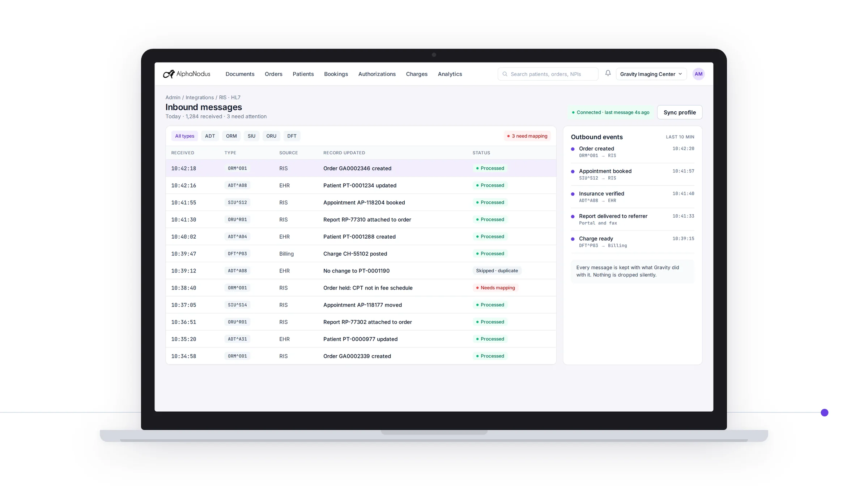868x488 pixels.
Task: Click the Admin breadcrumb link
Action: (173, 98)
